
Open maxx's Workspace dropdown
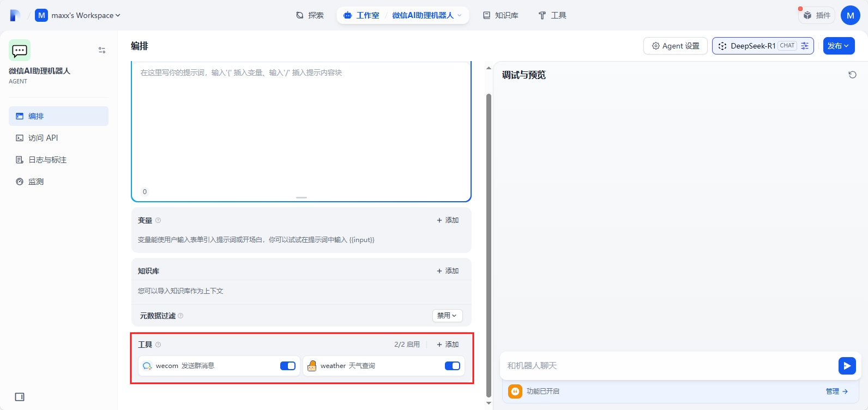tap(77, 15)
